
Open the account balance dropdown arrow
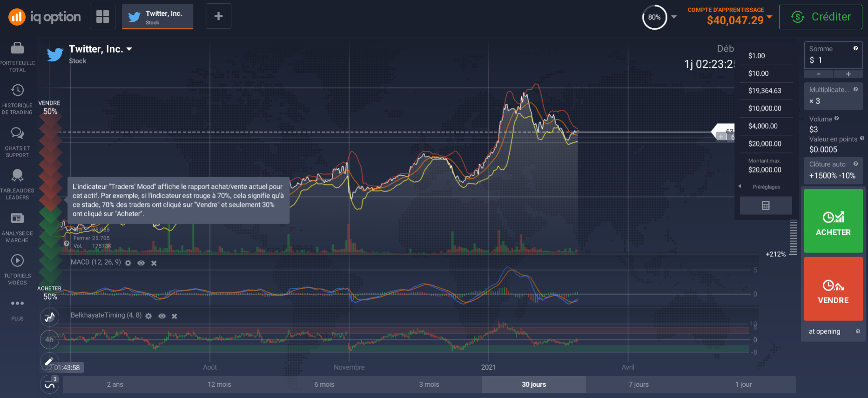(x=769, y=17)
